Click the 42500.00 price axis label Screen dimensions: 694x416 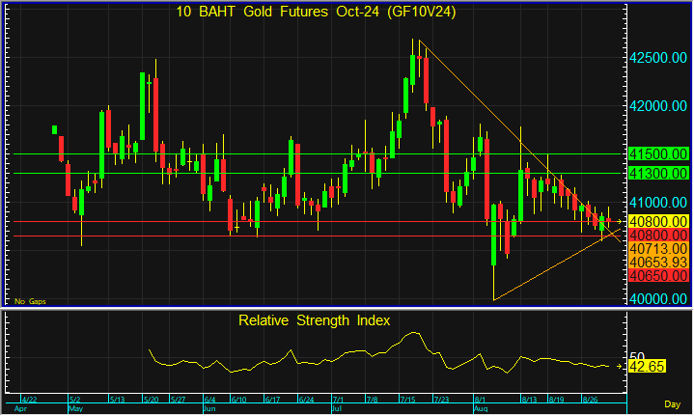(659, 58)
